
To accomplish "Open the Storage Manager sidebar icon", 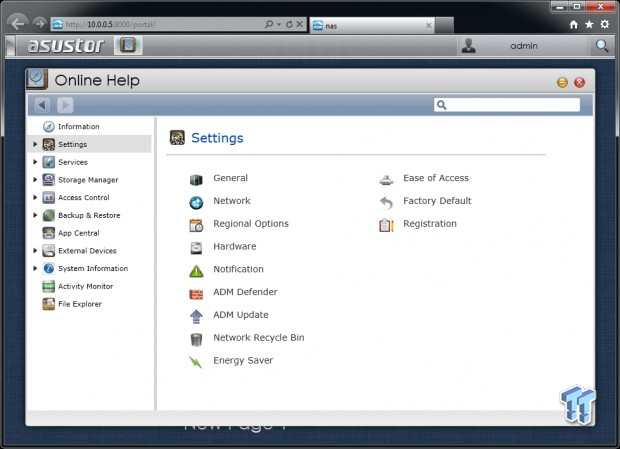I will [x=49, y=180].
